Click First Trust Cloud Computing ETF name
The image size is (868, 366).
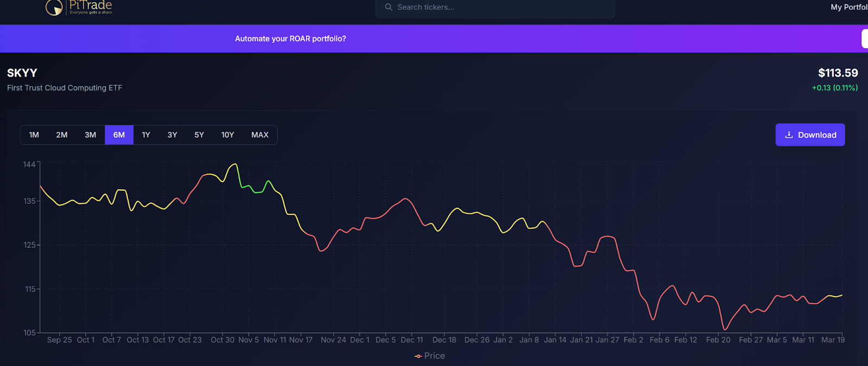click(65, 88)
